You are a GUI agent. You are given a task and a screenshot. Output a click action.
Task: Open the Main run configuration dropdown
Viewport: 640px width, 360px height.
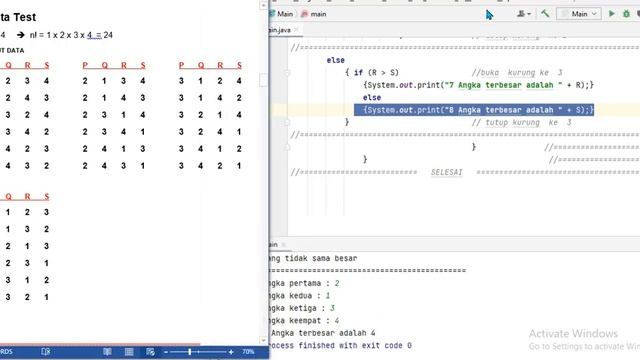coord(578,14)
